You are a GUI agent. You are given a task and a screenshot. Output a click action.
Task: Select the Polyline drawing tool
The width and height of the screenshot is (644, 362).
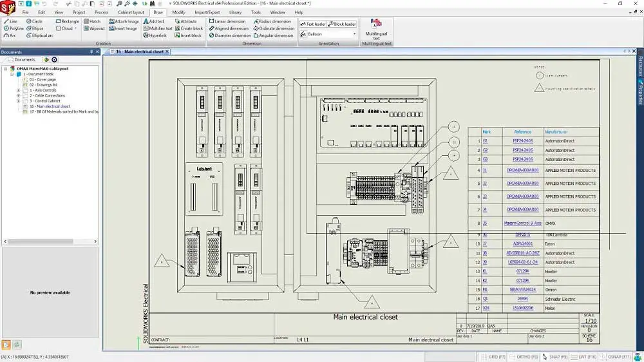13,28
